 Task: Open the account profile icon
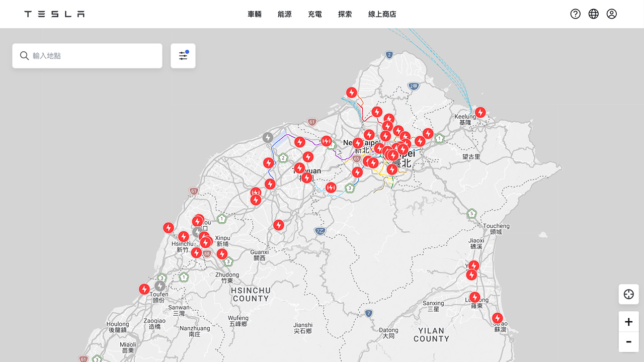click(612, 14)
